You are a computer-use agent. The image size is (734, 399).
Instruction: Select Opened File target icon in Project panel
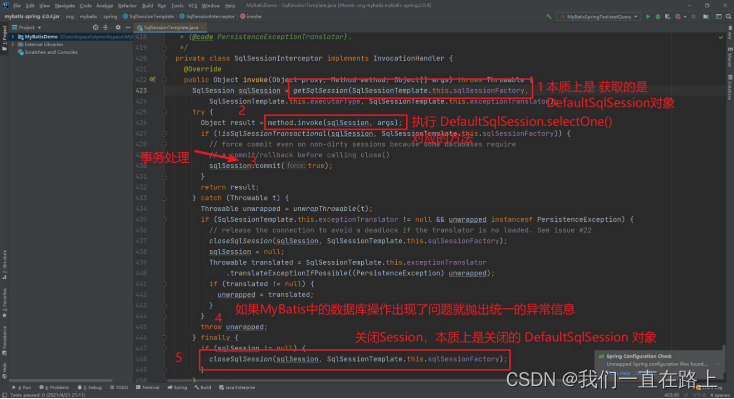(95, 28)
